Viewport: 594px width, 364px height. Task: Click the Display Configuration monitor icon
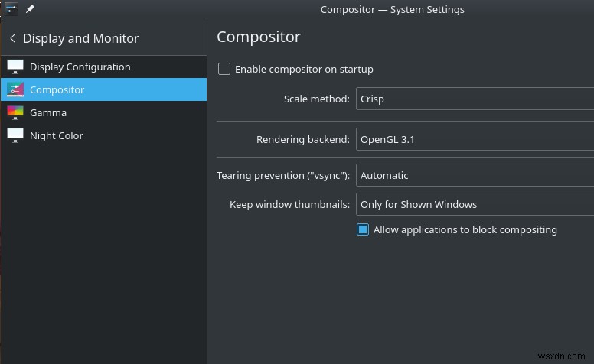pos(15,67)
